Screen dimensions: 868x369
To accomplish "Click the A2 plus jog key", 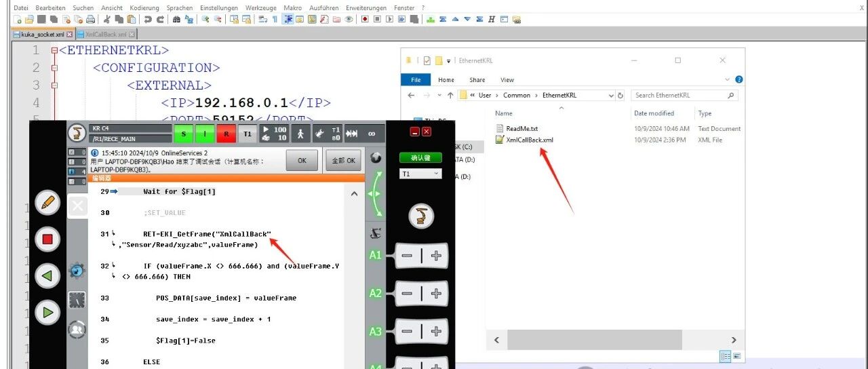I will tap(436, 294).
